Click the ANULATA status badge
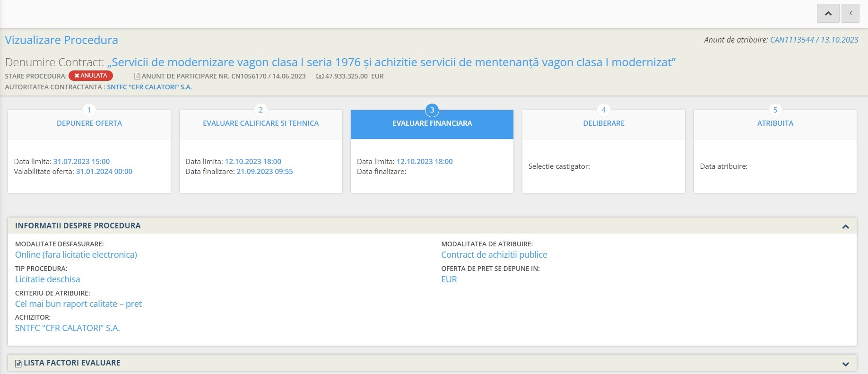Image resolution: width=868 pixels, height=374 pixels. (91, 76)
